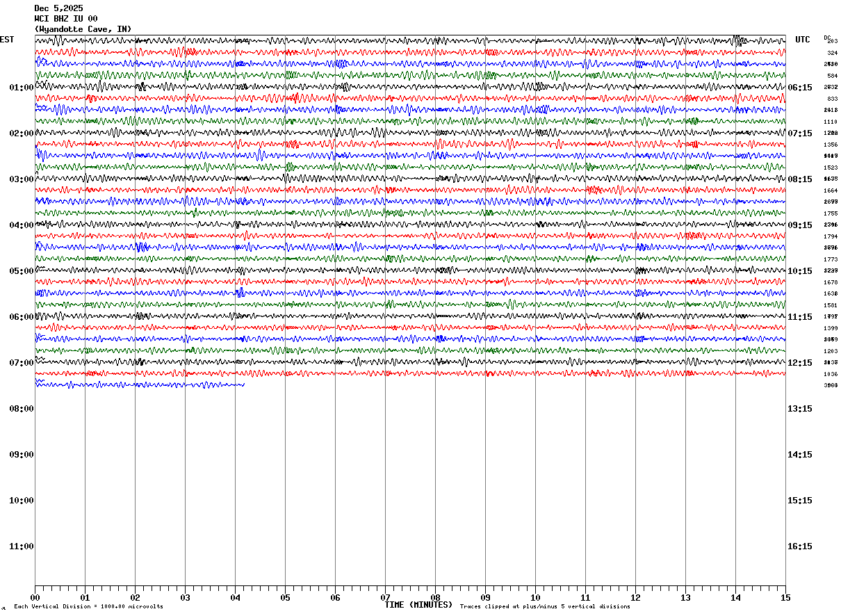Image resolution: width=841 pixels, height=616 pixels.
Task: Select the 04:00 EST row label
Action: point(22,225)
